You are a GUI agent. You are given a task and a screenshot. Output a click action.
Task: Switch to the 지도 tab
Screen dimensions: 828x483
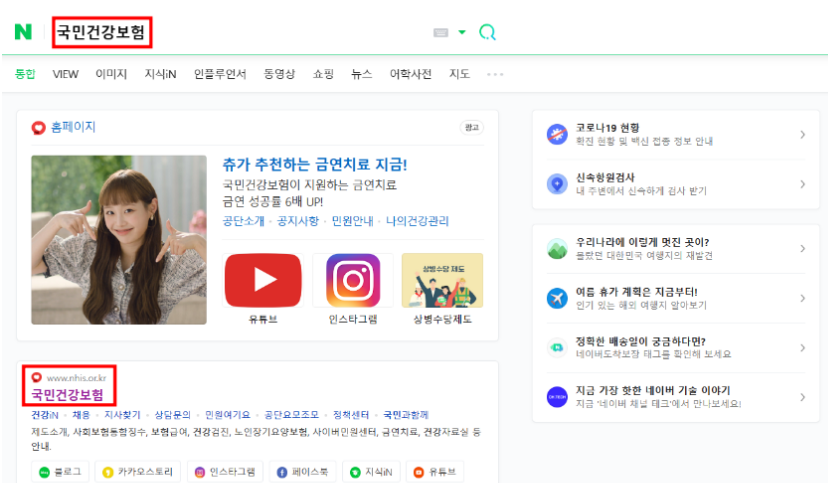(x=459, y=74)
